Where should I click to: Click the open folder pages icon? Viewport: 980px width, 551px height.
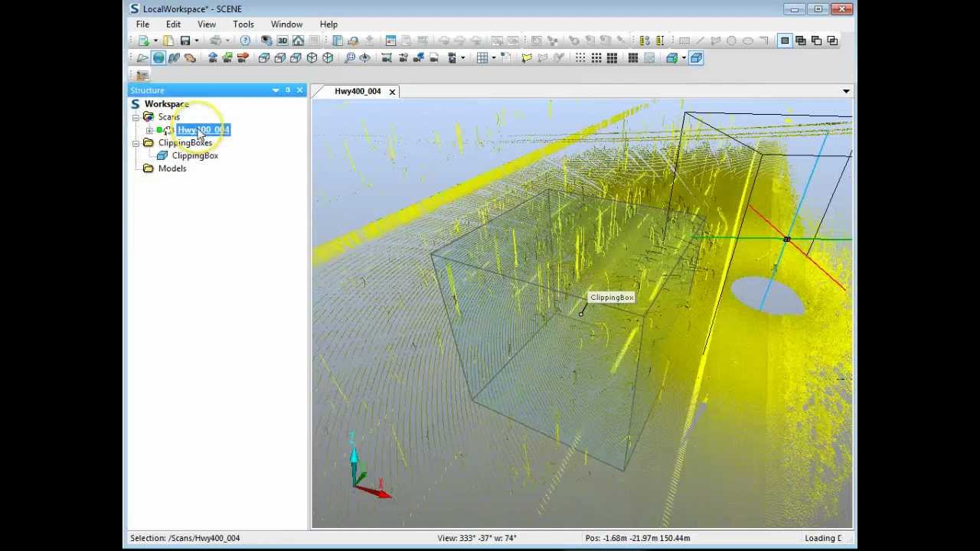(168, 41)
